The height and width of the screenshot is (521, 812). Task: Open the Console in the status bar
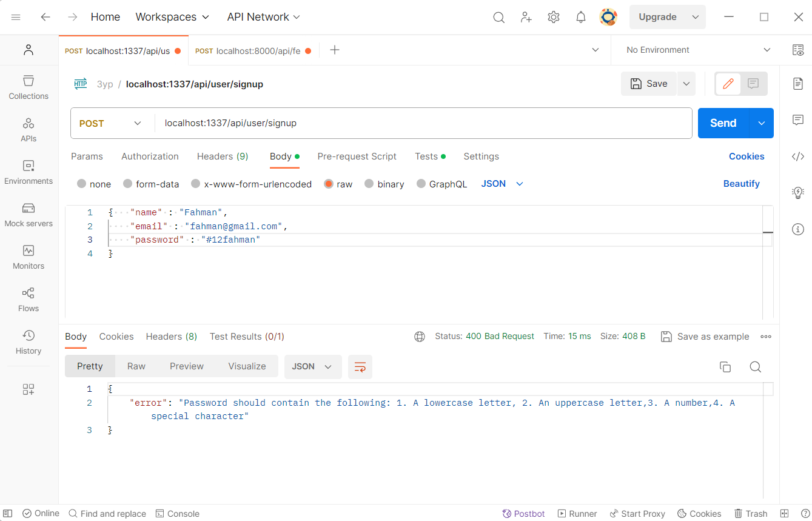(178, 514)
